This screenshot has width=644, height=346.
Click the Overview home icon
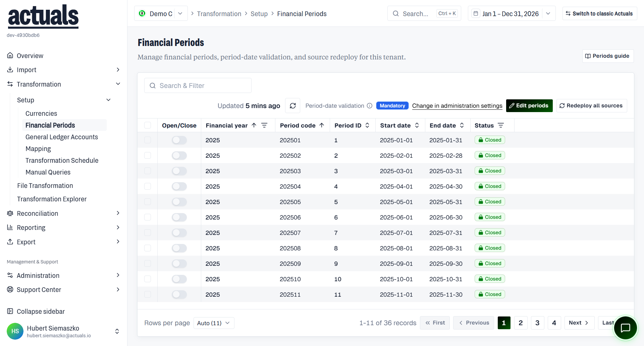pyautogui.click(x=10, y=55)
